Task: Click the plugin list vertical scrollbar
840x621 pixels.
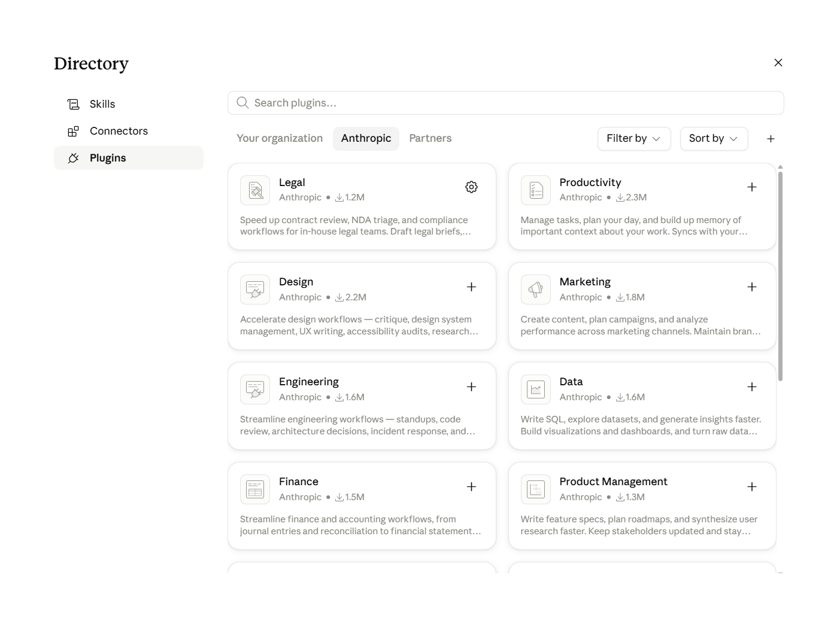Action: coord(780,276)
